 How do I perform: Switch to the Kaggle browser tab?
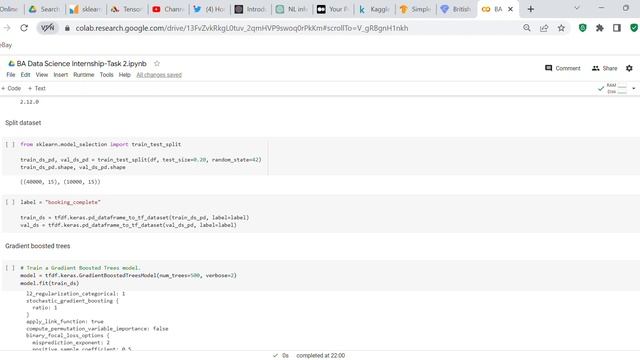[374, 9]
